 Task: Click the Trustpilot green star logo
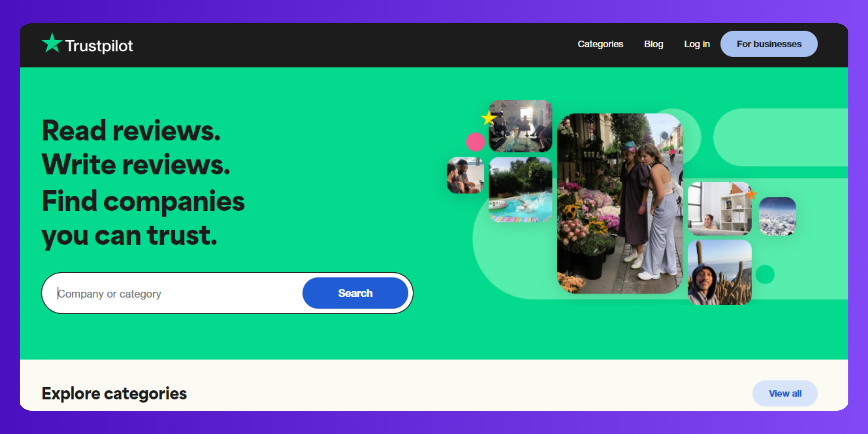(x=52, y=43)
